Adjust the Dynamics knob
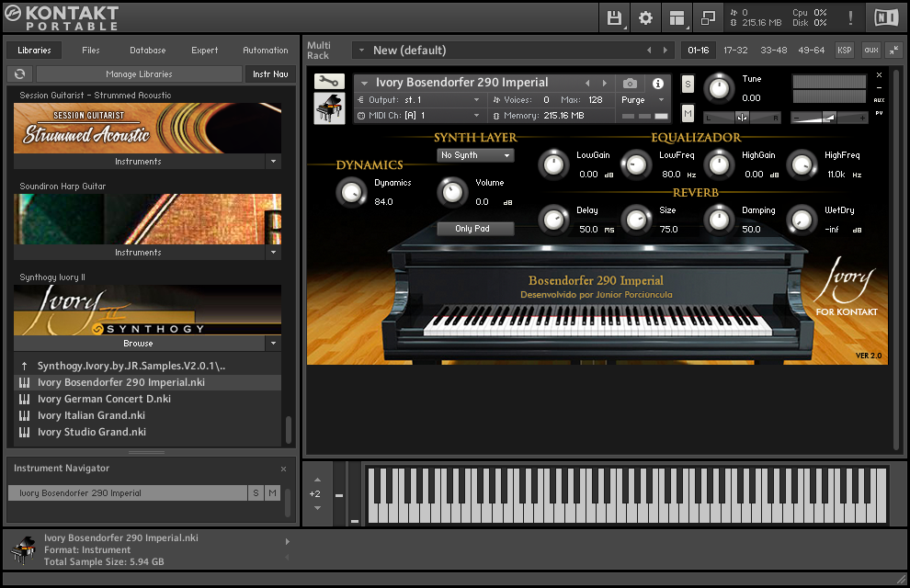This screenshot has width=910, height=588. pyautogui.click(x=351, y=193)
